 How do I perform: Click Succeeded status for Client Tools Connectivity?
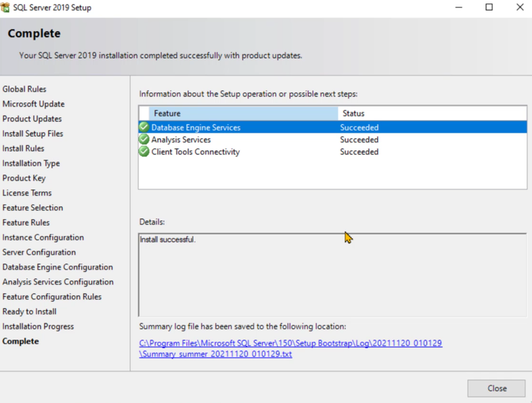pyautogui.click(x=359, y=152)
